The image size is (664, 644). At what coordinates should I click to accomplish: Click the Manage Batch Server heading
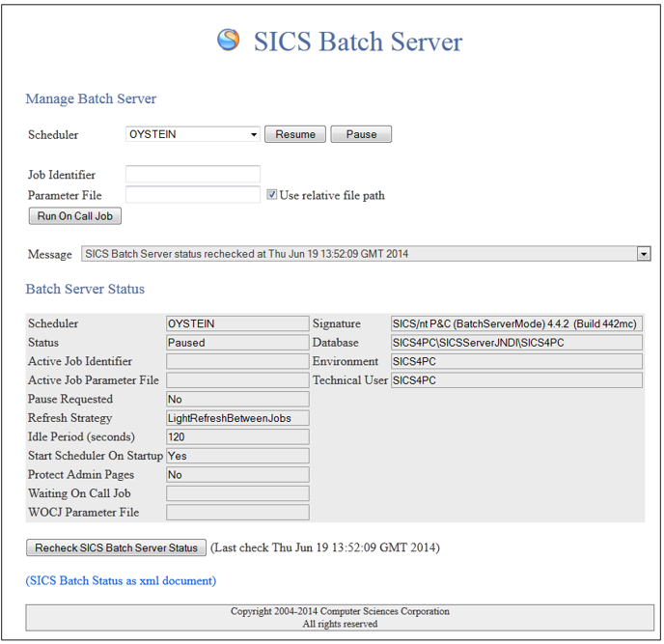[x=91, y=98]
